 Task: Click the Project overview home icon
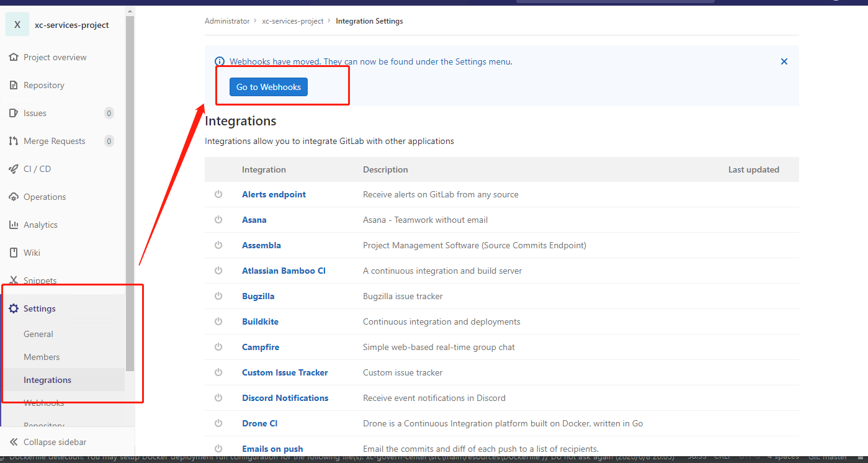[x=14, y=57]
